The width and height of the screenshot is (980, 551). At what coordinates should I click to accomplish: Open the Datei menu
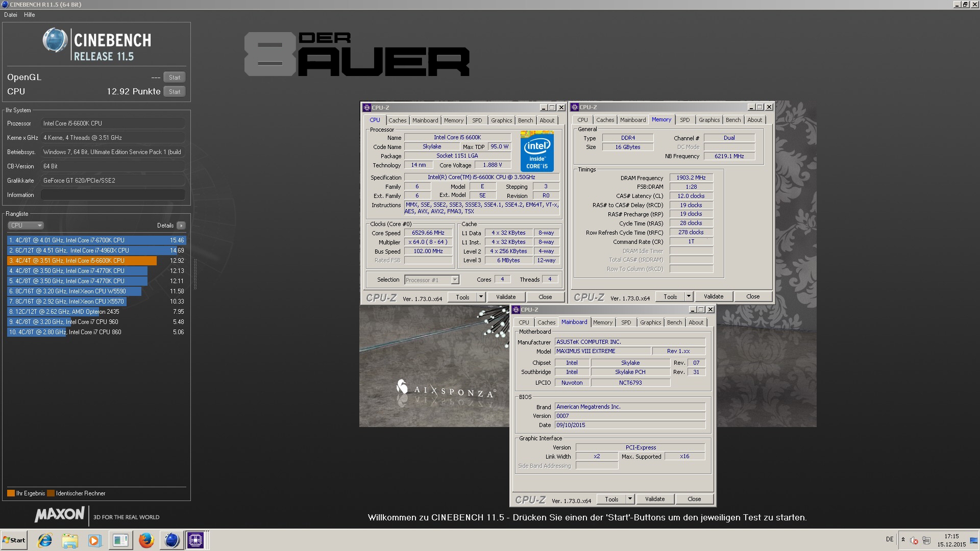point(11,15)
